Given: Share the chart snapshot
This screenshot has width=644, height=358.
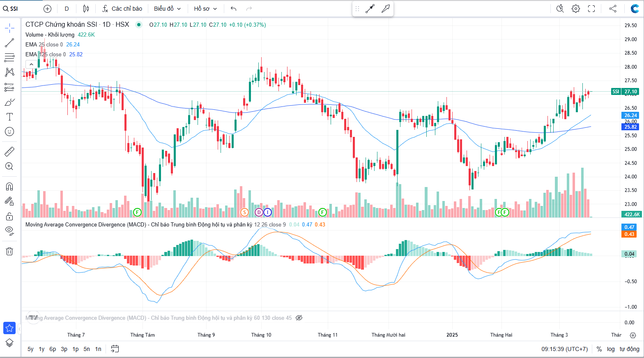Looking at the screenshot, I should [x=613, y=9].
